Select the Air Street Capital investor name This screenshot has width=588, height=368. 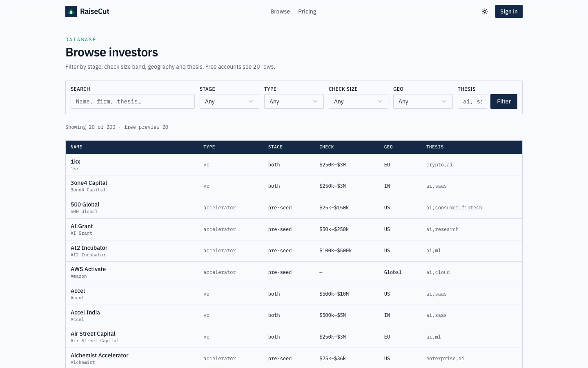(x=93, y=334)
